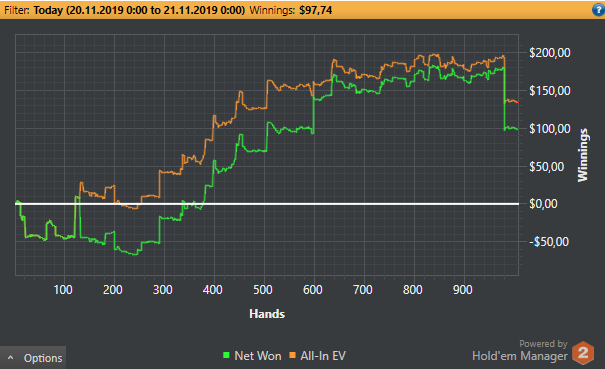Expand the Options panel

(33, 358)
